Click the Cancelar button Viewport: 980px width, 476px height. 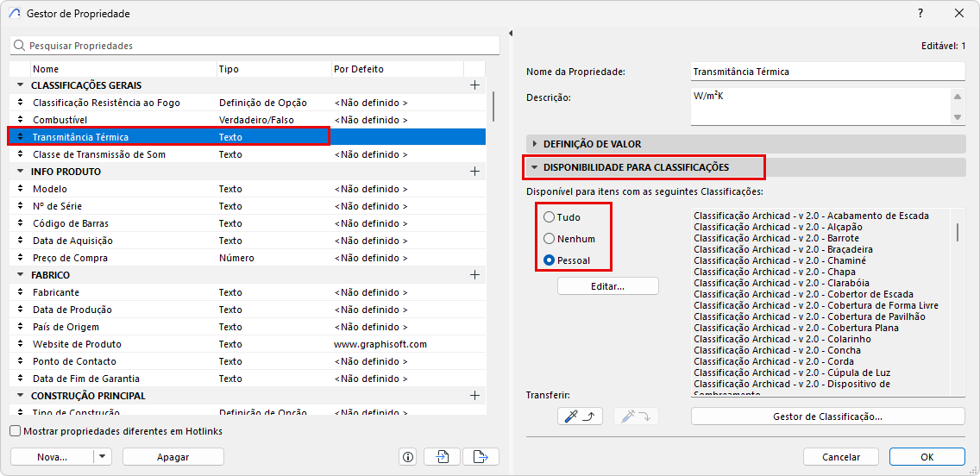(841, 457)
